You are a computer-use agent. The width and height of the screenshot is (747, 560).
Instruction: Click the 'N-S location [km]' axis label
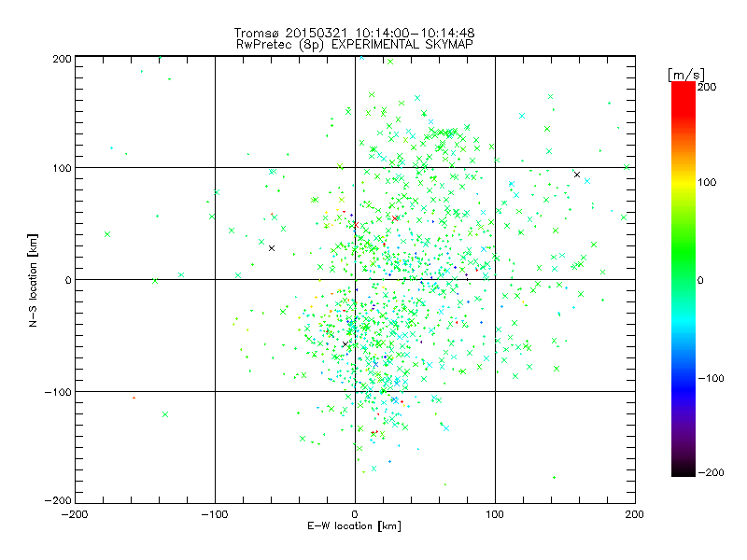point(33,280)
